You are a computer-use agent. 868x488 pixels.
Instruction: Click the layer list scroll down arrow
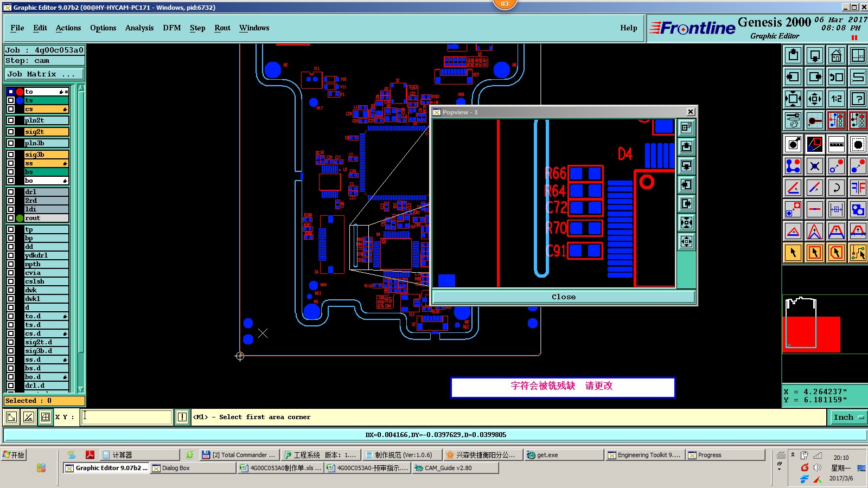click(81, 389)
